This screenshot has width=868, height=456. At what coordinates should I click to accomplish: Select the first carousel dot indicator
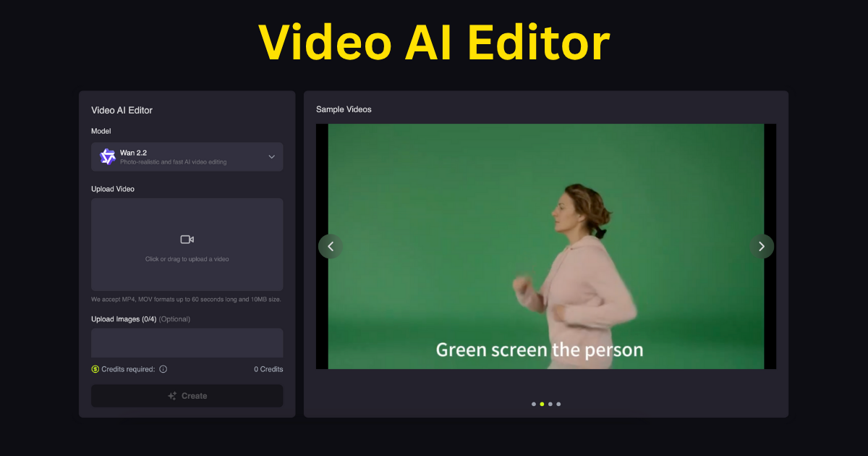point(534,404)
